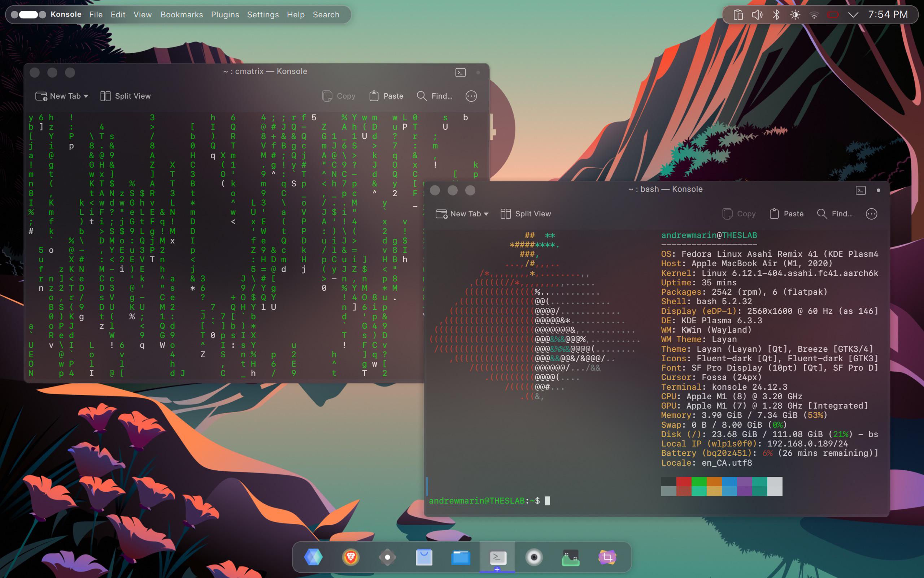924x578 pixels.
Task: Toggle the pin dot in cmatrix title bar
Action: [x=478, y=72]
